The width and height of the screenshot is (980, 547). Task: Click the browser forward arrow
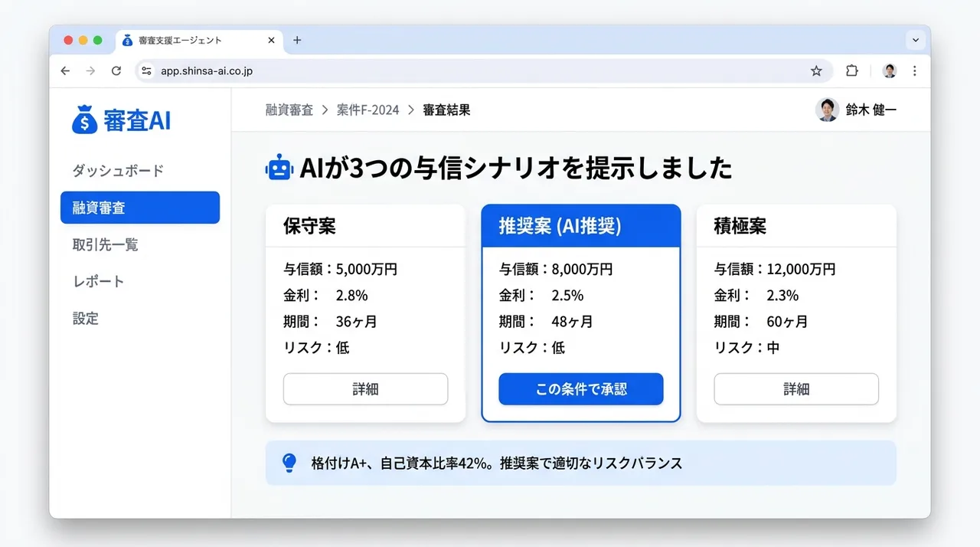90,70
